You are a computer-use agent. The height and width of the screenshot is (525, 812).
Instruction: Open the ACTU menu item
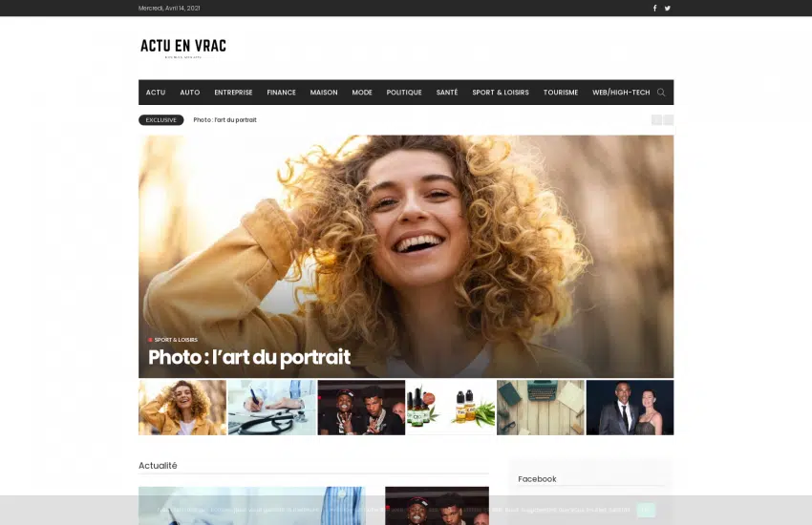pyautogui.click(x=156, y=93)
